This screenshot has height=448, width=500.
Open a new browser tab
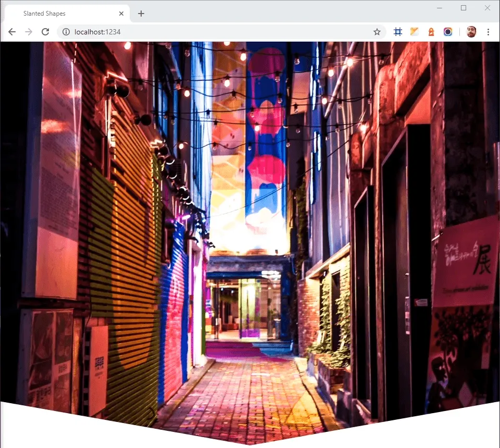(141, 14)
